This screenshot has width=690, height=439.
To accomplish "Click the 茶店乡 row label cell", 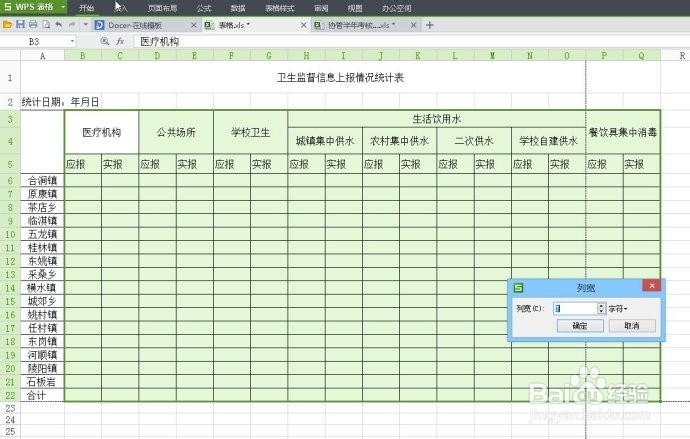I will 42,207.
